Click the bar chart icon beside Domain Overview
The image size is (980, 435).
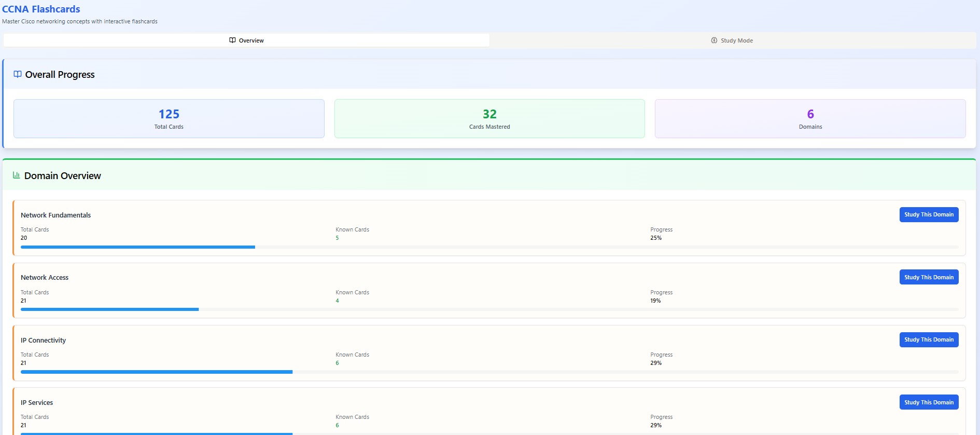click(x=16, y=175)
